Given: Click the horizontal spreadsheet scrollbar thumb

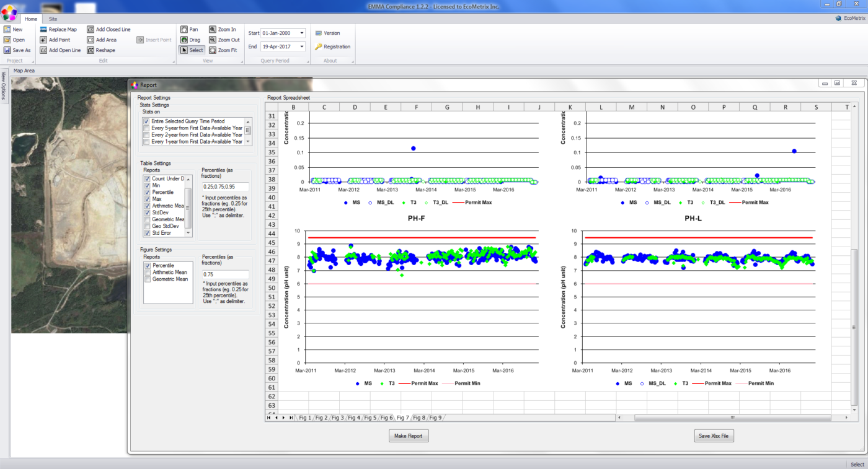Looking at the screenshot, I should [x=732, y=418].
